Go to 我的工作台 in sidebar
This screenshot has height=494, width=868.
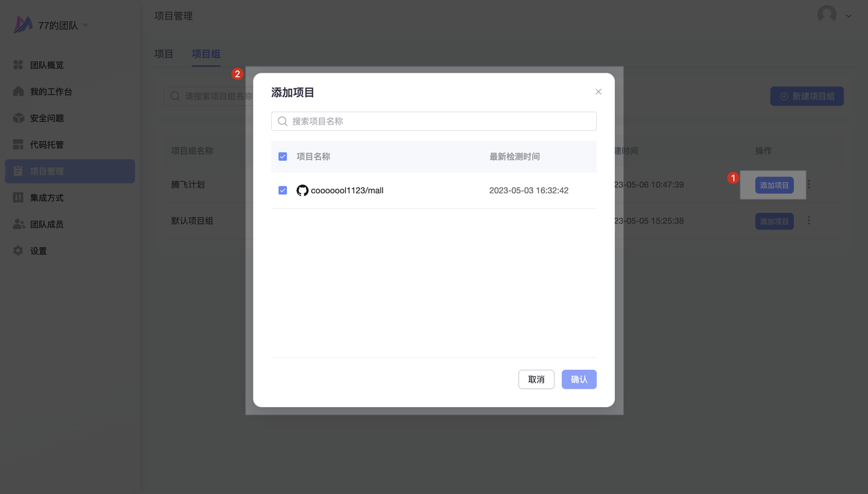tap(50, 92)
